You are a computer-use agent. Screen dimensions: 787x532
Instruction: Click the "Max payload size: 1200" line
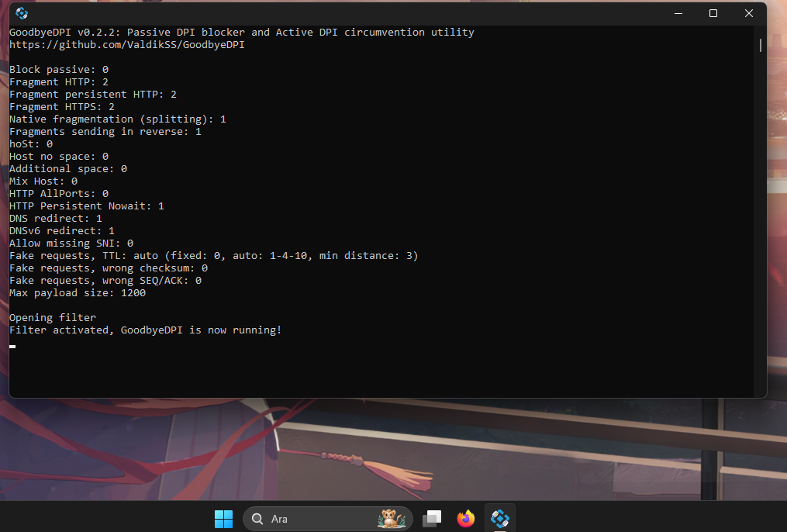point(78,293)
